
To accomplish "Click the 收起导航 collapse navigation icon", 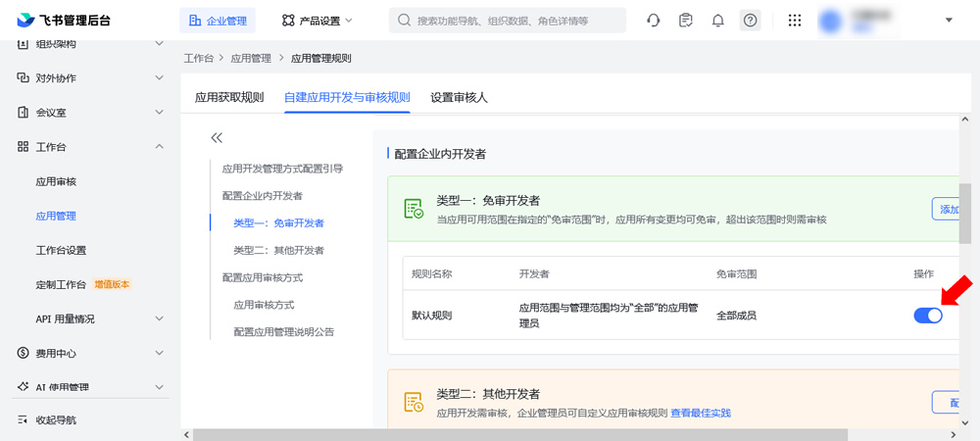I will (x=23, y=419).
